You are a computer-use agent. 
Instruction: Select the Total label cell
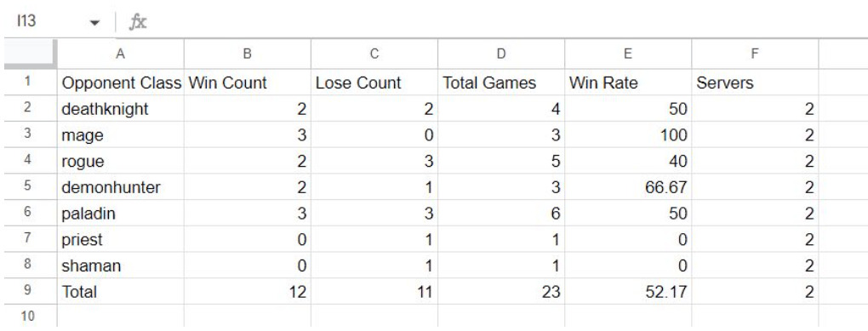(x=120, y=292)
